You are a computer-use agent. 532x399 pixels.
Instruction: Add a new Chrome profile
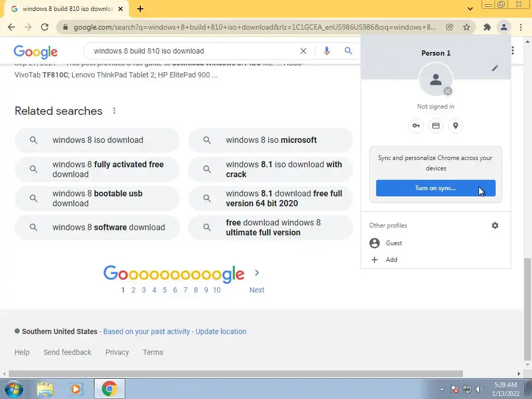(436, 260)
